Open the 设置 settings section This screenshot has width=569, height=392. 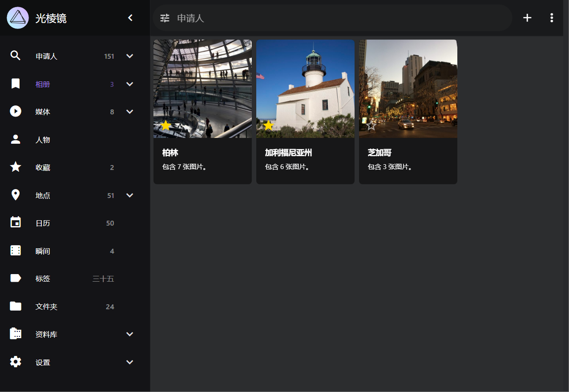click(43, 362)
